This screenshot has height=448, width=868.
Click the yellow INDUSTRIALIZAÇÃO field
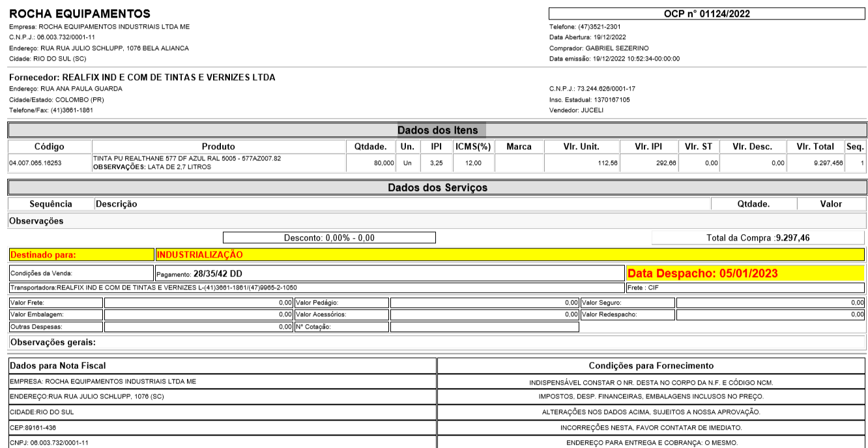pos(510,254)
